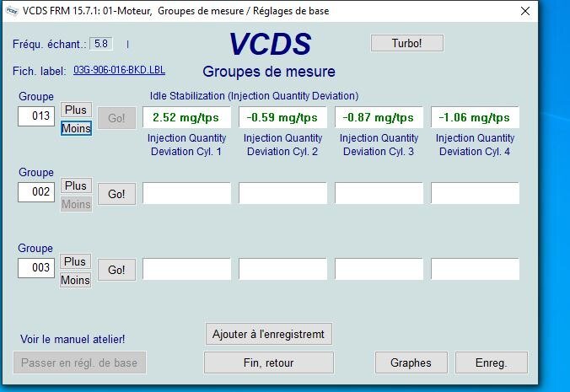
Task: Click Voir le manuel atelier! text
Action: pos(73,340)
